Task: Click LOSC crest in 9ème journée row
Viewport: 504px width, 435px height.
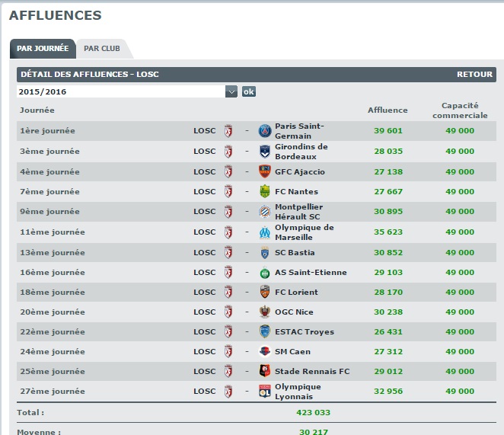Action: click(x=228, y=212)
